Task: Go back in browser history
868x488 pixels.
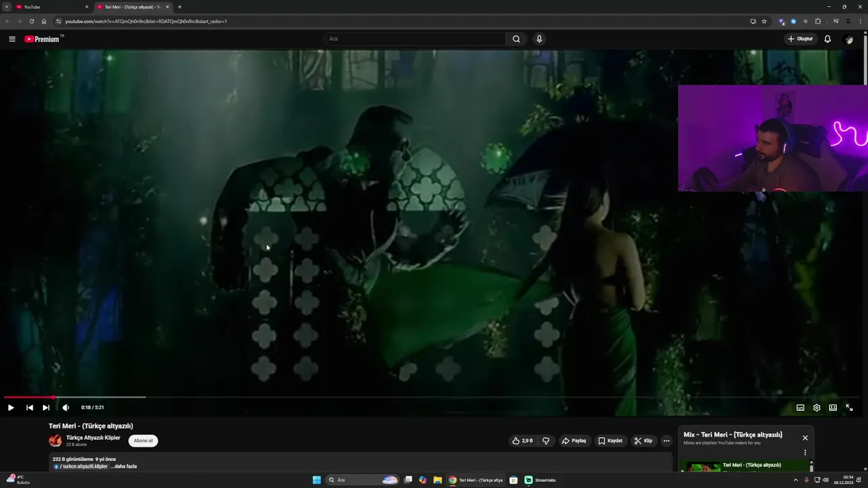Action: tap(7, 21)
